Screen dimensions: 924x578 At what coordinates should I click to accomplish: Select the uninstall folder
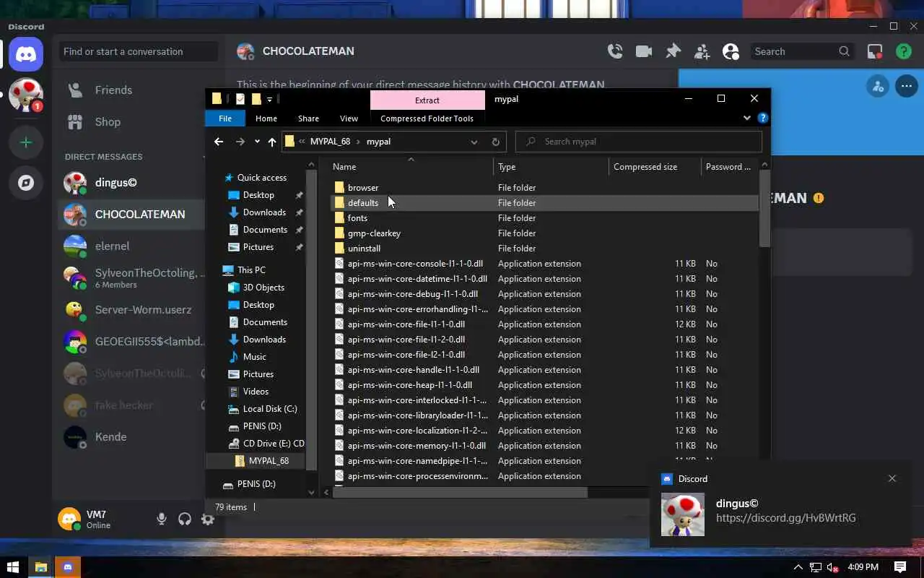364,249
